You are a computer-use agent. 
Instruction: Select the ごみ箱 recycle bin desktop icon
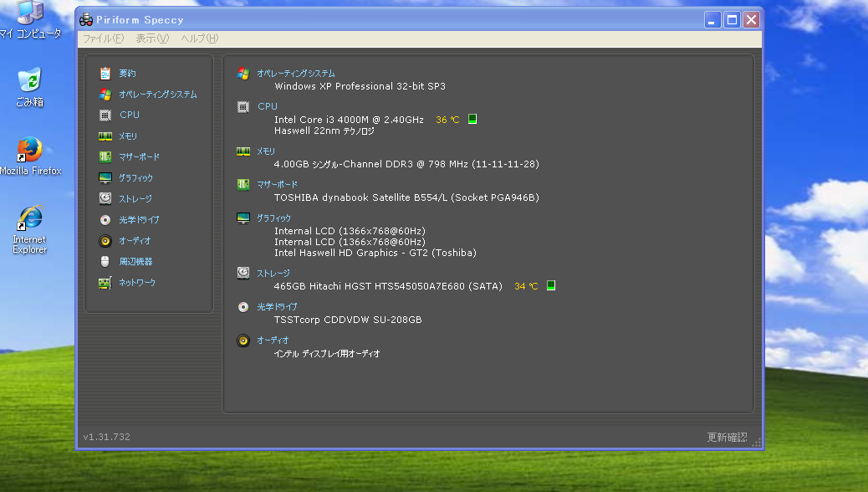tap(30, 88)
